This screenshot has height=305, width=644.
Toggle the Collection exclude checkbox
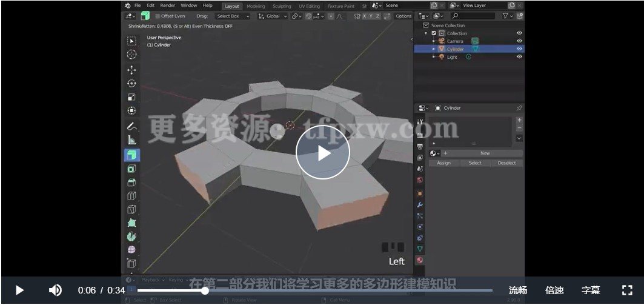coord(434,33)
